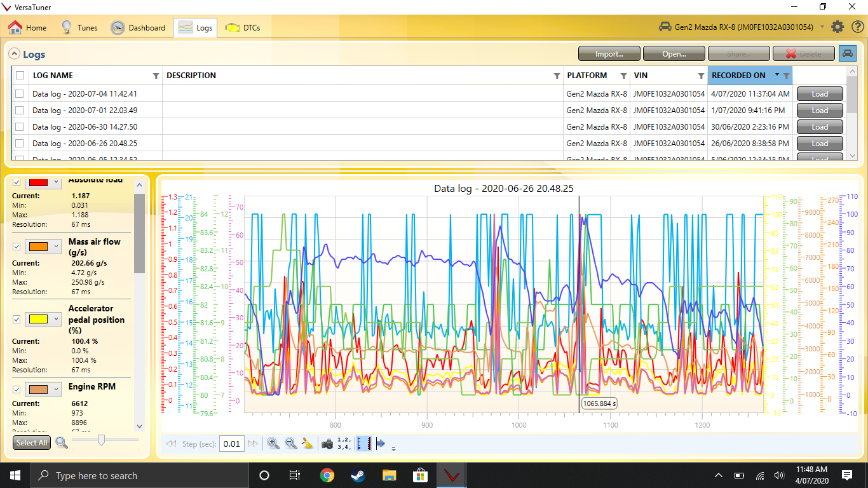868x488 pixels.
Task: Go to the Home tab
Action: (27, 27)
